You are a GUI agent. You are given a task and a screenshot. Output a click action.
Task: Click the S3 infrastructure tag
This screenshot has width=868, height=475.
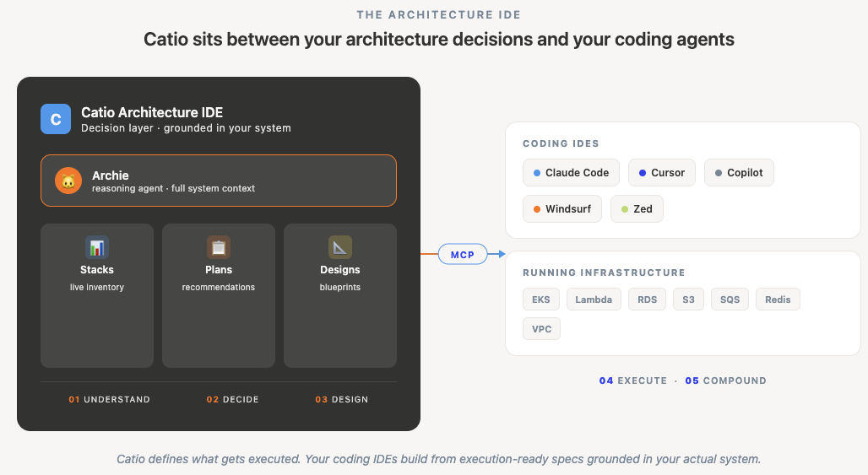click(x=689, y=300)
